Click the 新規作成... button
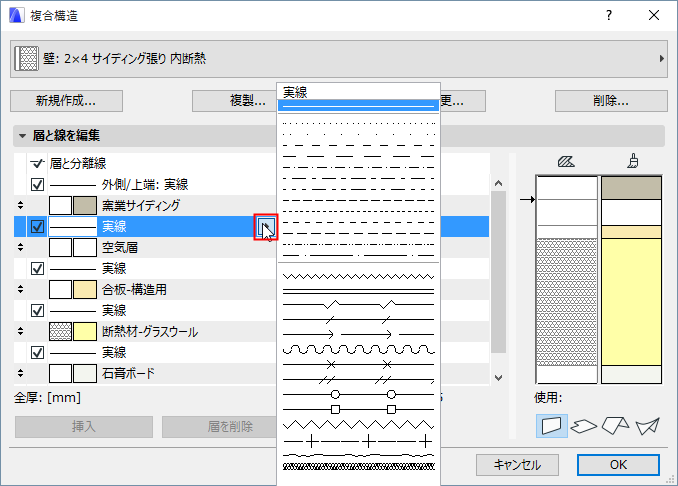The image size is (678, 486). (x=66, y=101)
